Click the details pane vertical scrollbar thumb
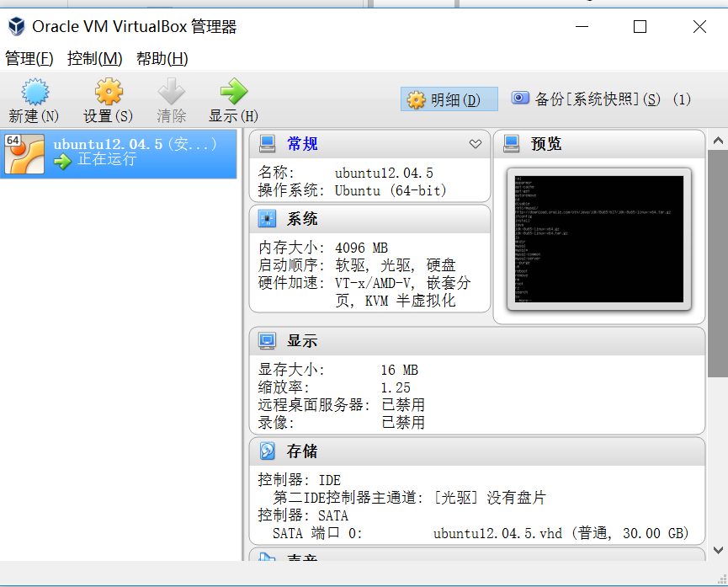 click(718, 264)
